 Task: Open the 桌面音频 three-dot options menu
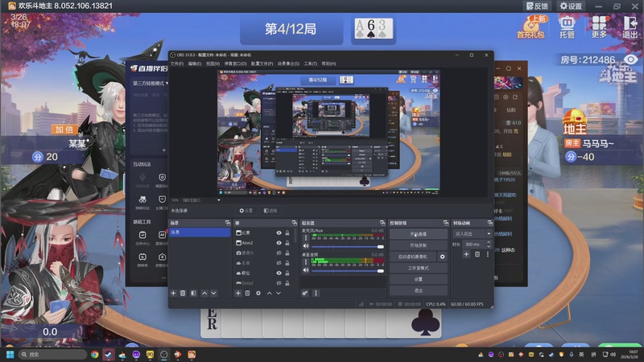coord(306,261)
